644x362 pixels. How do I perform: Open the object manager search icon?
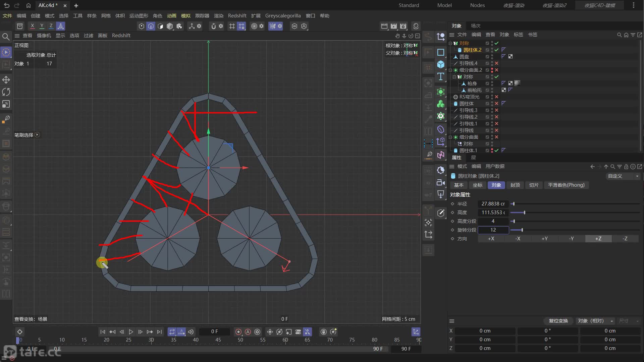point(619,35)
